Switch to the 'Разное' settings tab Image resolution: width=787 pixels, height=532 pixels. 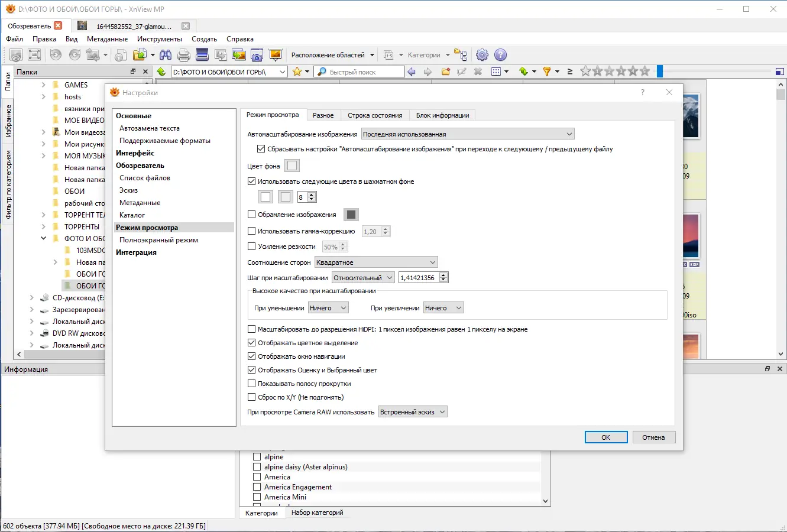(x=323, y=115)
